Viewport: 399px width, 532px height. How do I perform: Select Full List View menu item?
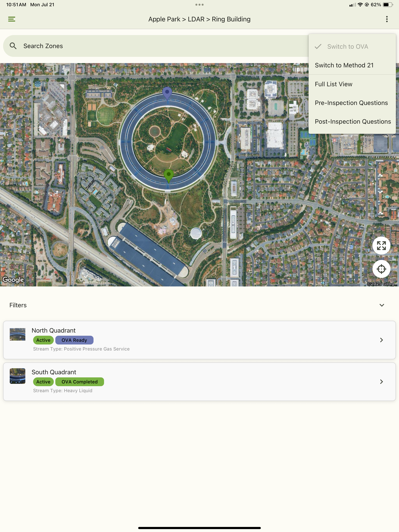click(352, 84)
